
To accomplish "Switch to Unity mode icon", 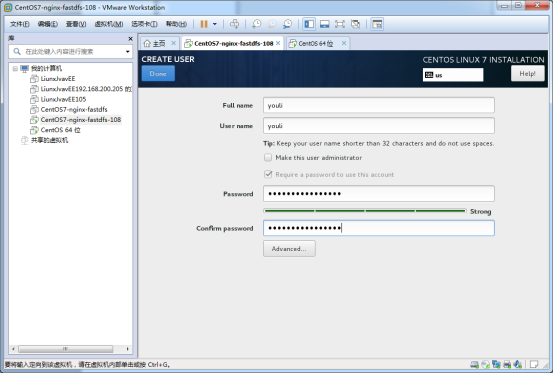I will pos(356,24).
